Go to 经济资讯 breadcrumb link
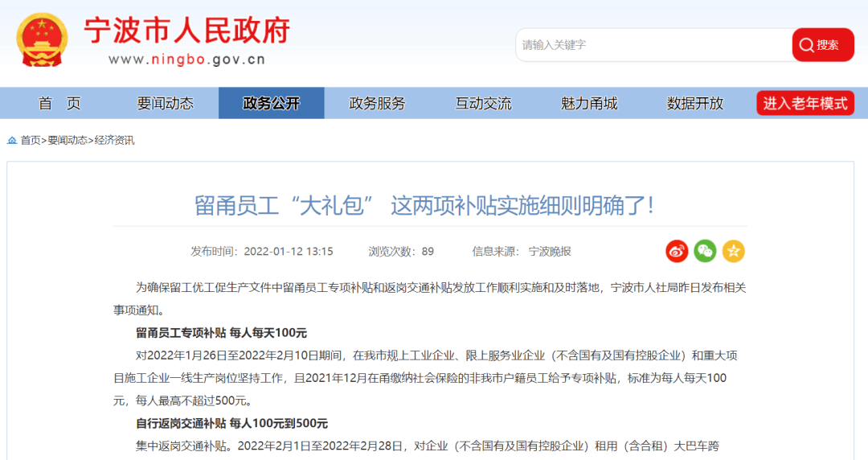 click(114, 140)
